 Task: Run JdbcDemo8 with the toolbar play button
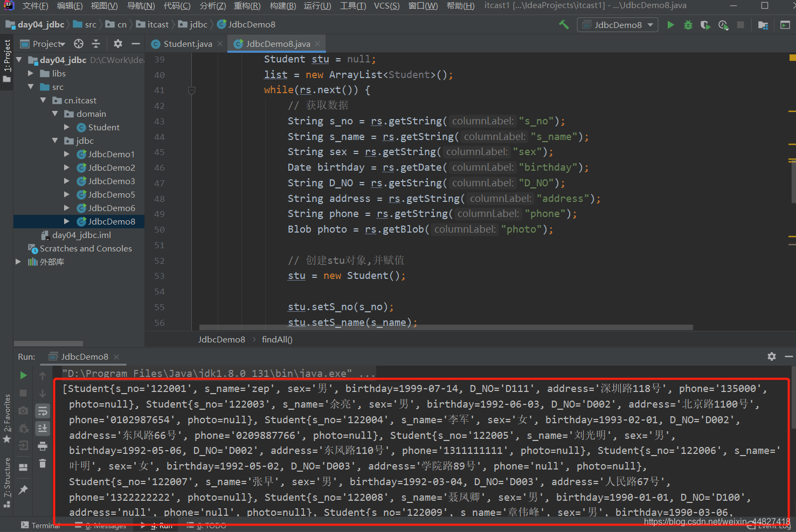(670, 25)
